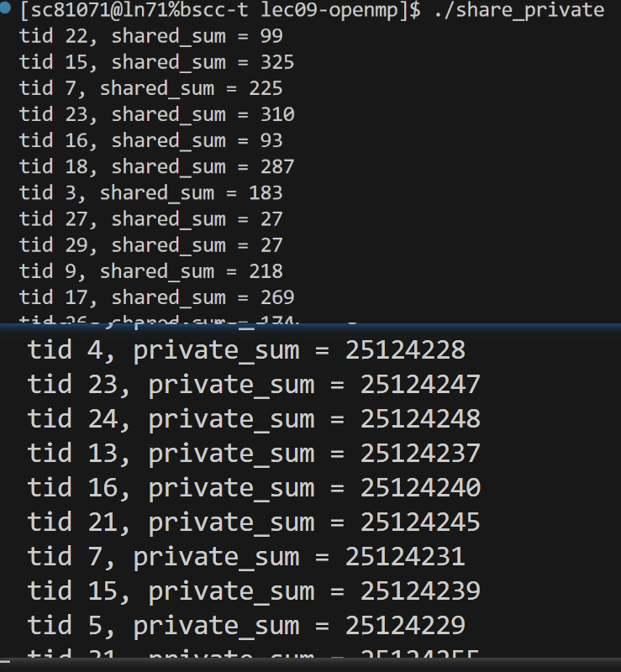Select line tid 24 private_sum 25124248
Screen dimensions: 621x672
pyautogui.click(x=254, y=419)
